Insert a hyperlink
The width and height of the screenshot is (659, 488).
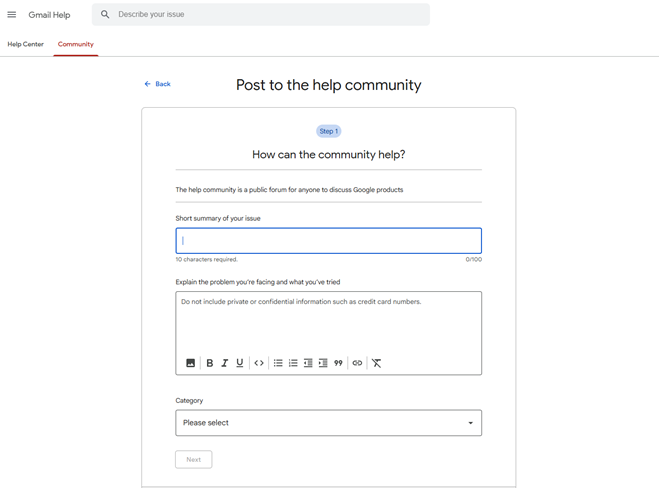coord(357,363)
